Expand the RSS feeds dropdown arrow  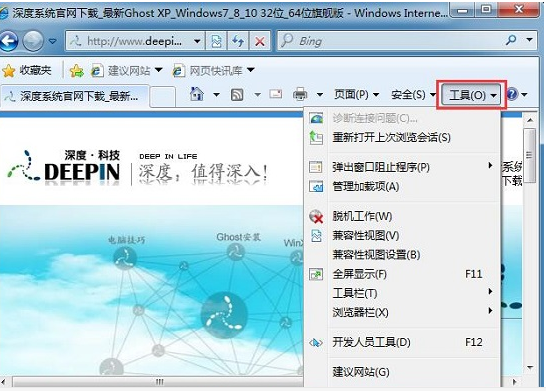(258, 94)
